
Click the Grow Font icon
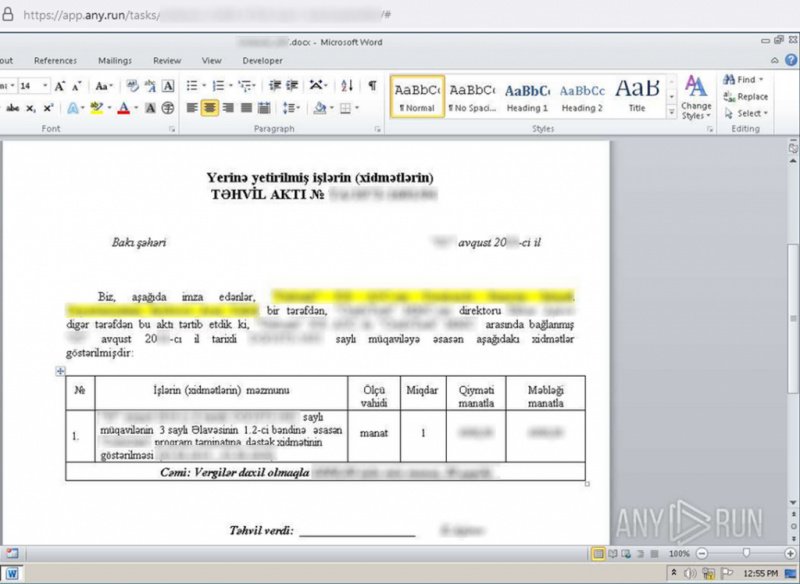click(60, 86)
